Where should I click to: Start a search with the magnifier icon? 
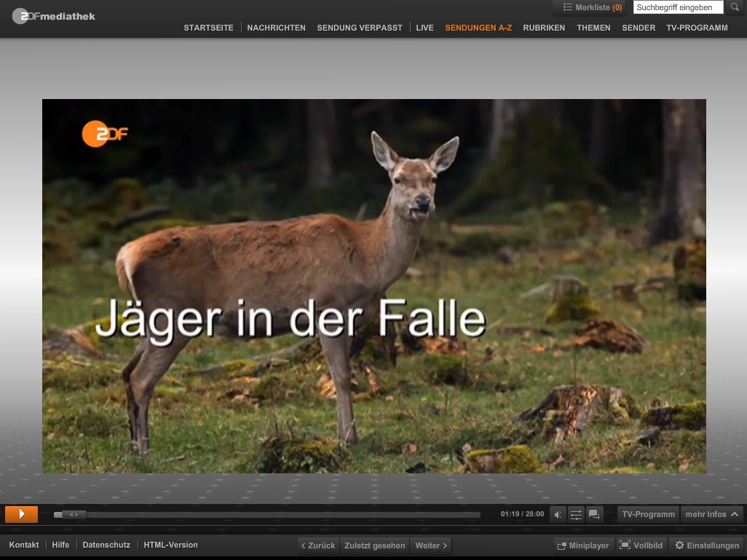[734, 7]
